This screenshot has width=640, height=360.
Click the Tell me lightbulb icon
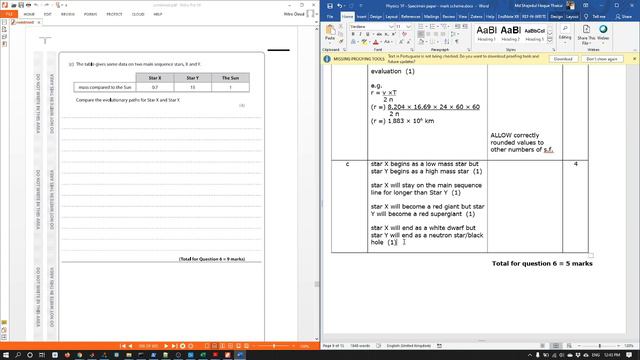(x=587, y=17)
